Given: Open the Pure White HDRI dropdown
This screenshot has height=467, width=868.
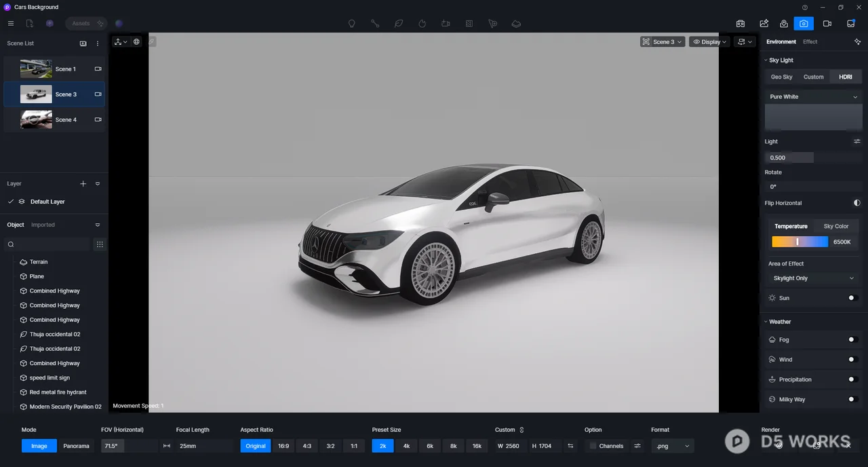Looking at the screenshot, I should coord(814,96).
